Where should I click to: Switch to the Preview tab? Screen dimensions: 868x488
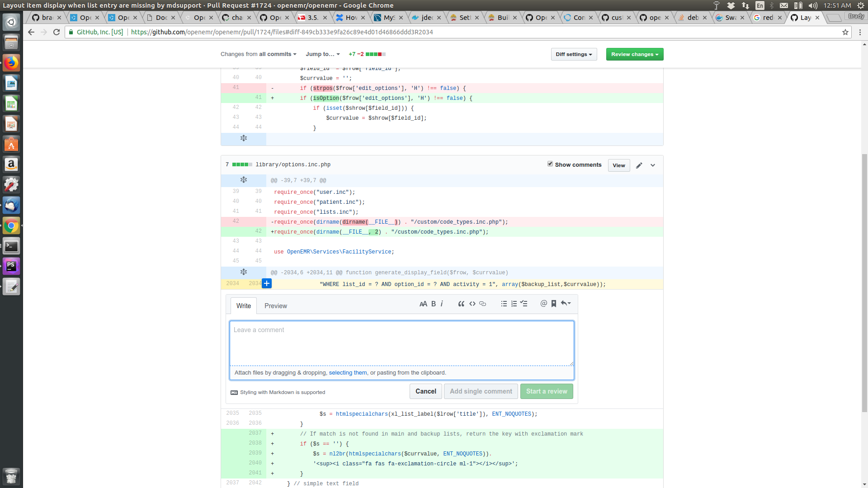(x=275, y=306)
